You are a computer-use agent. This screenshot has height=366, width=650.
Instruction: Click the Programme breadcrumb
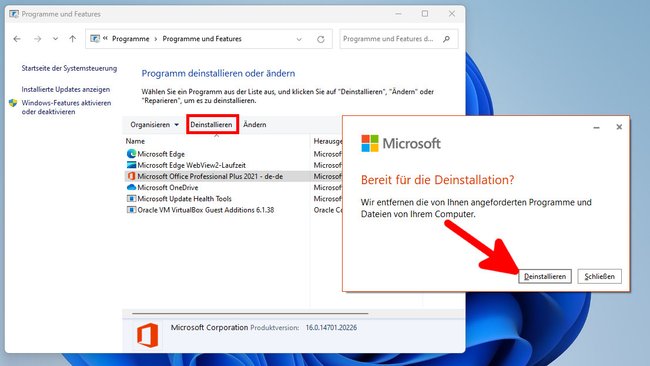click(131, 39)
